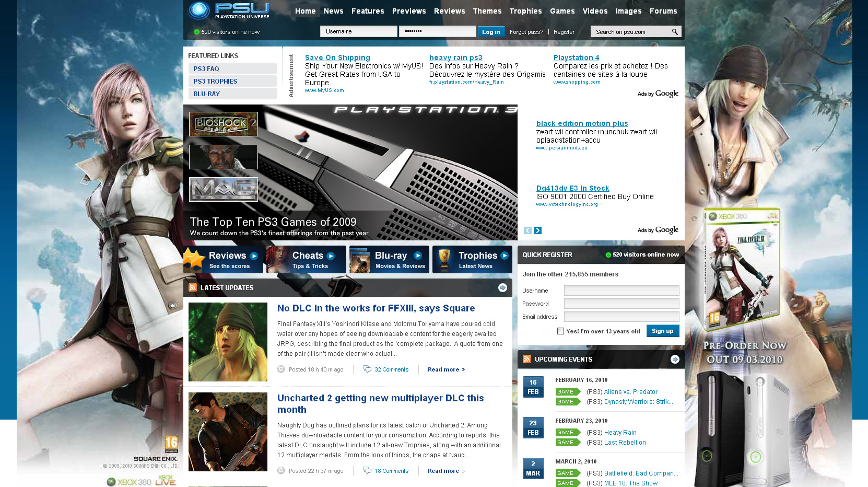
Task: Select the MAG slideshow thumbnail
Action: click(x=224, y=189)
